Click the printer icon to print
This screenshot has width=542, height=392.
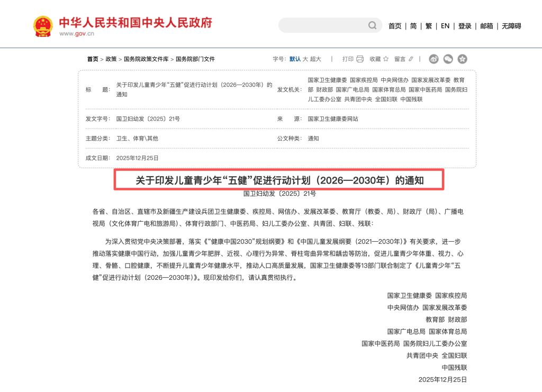pos(360,59)
